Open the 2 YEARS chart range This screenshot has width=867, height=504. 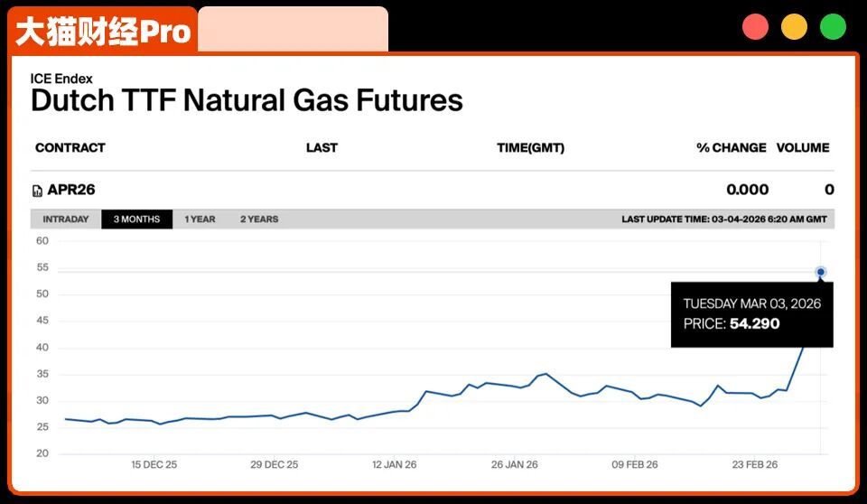tap(259, 219)
